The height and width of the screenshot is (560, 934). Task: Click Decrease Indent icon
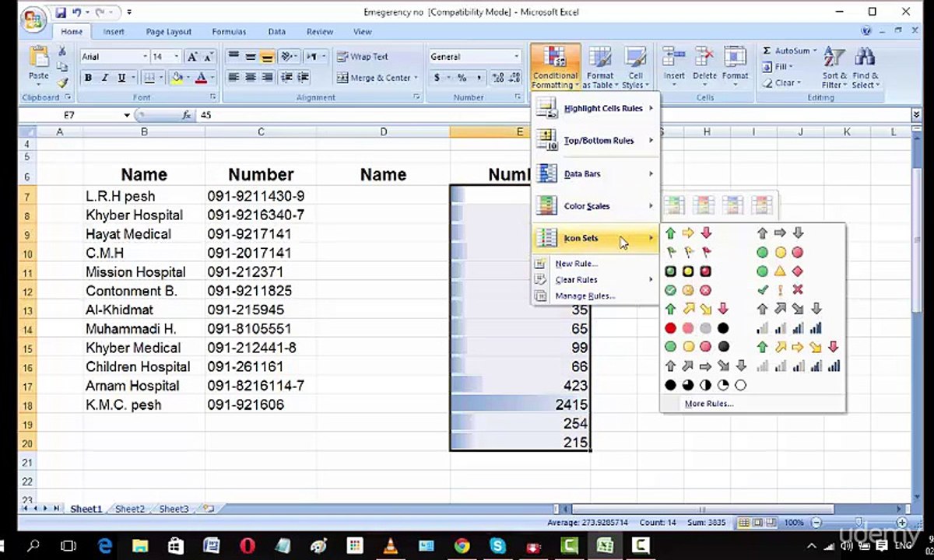286,78
